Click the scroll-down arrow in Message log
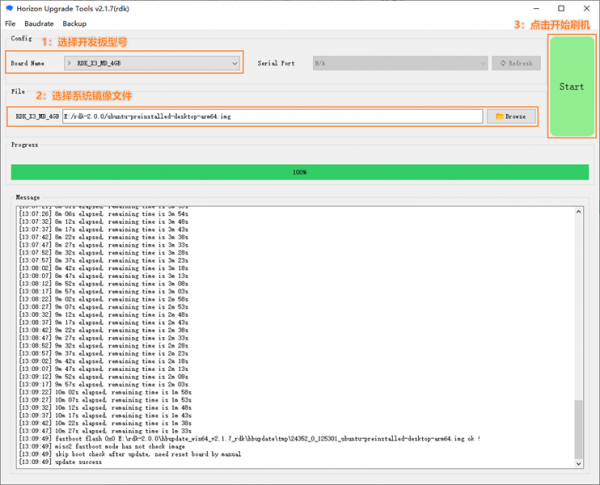 (579, 463)
